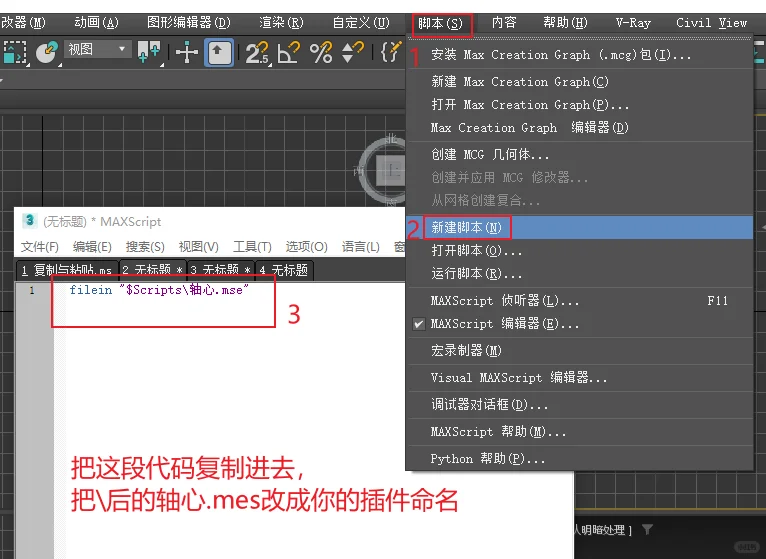Toggle the percent snap icon
This screenshot has width=766, height=559.
point(321,52)
